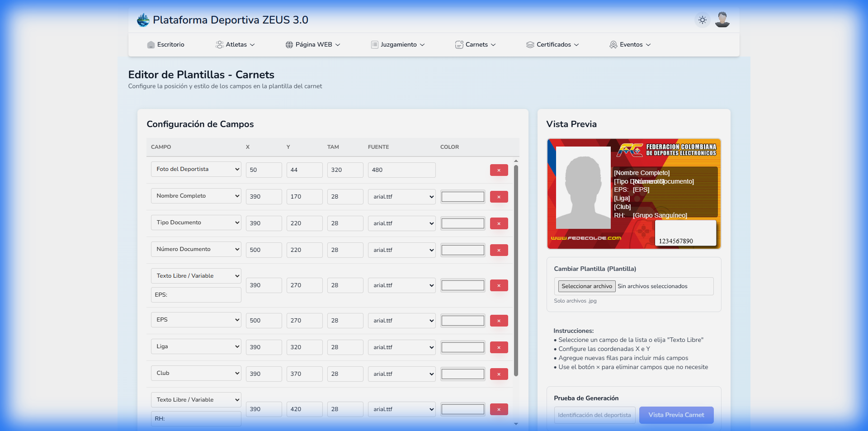This screenshot has width=868, height=431.
Task: Click the Vista Previa Carnet button
Action: click(676, 415)
